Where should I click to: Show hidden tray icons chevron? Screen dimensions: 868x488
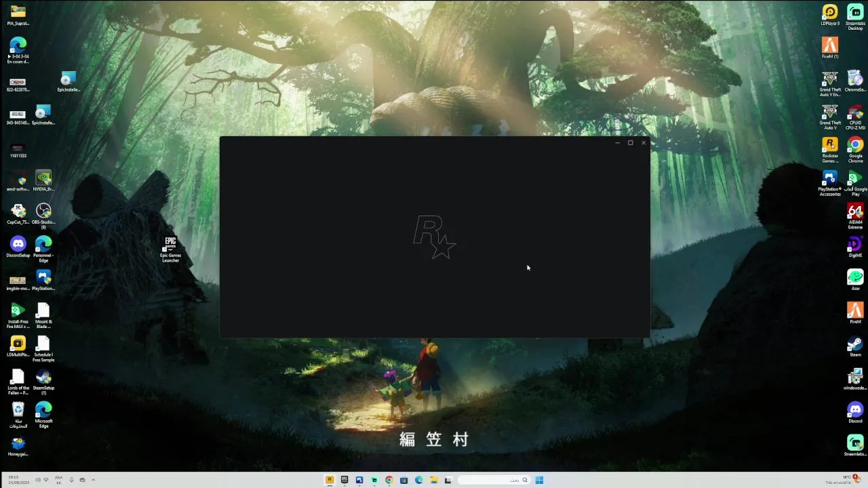point(93,480)
